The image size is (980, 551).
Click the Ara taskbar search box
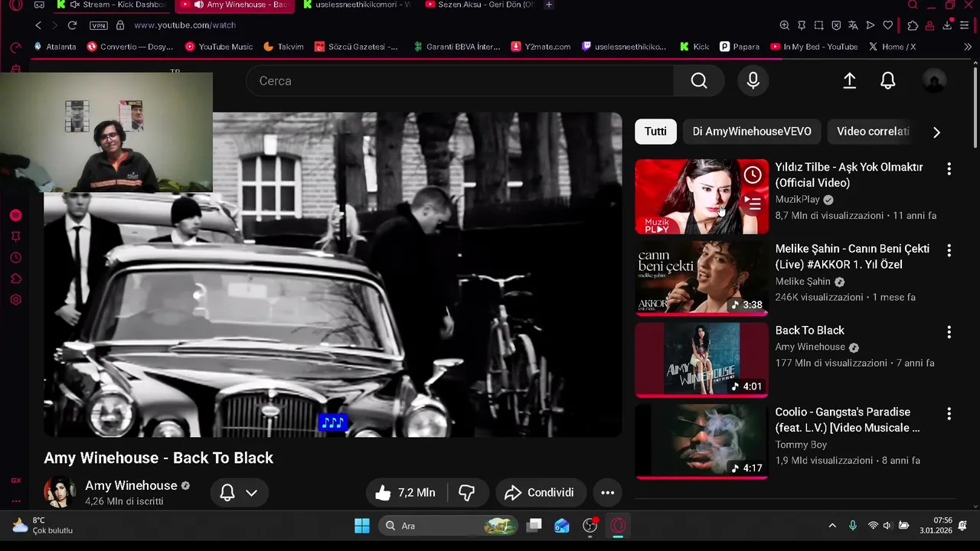click(x=448, y=526)
